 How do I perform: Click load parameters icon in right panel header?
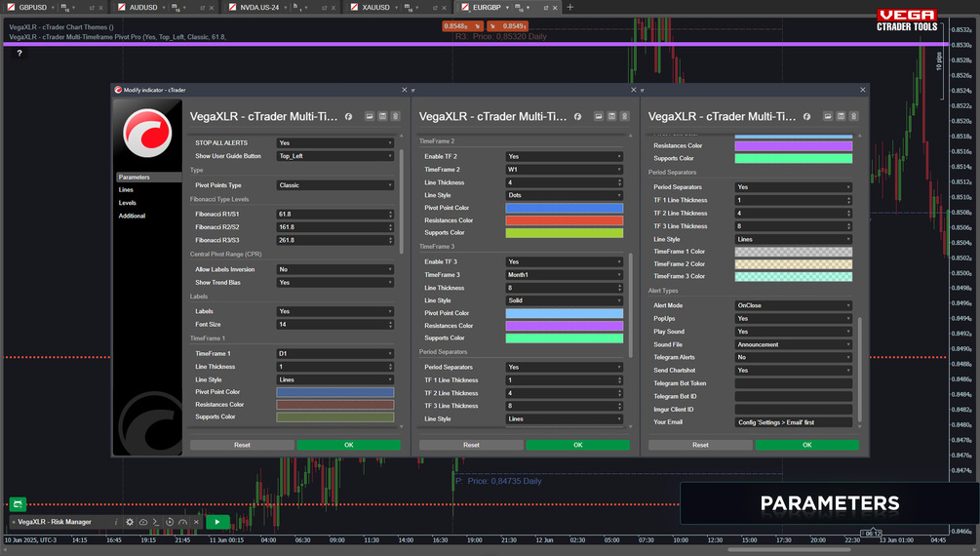point(828,116)
